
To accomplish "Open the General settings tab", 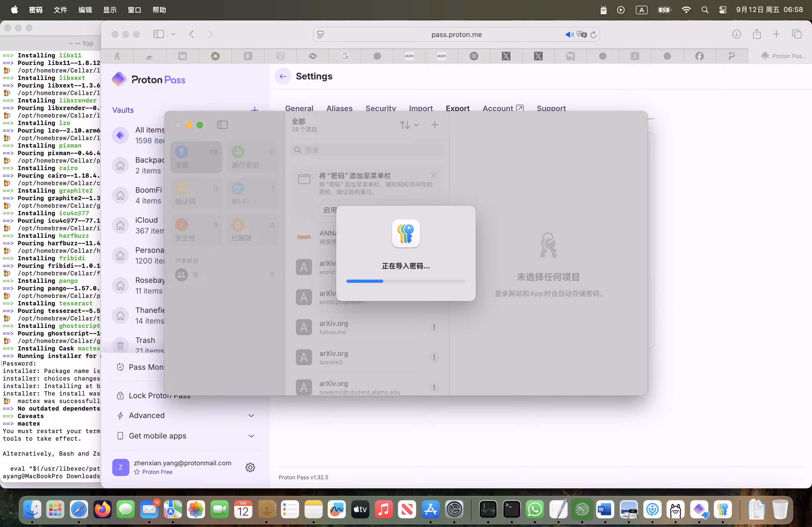I will [299, 108].
